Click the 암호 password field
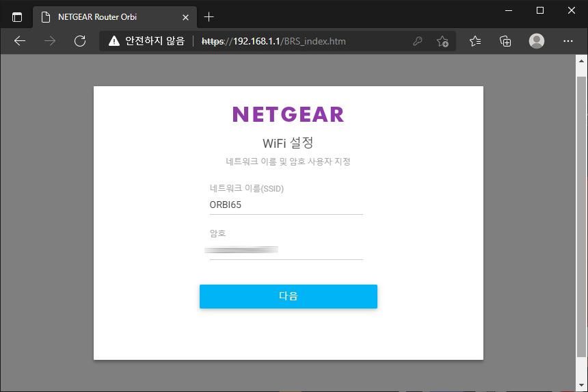Viewport: 588px width, 392px height. point(286,250)
